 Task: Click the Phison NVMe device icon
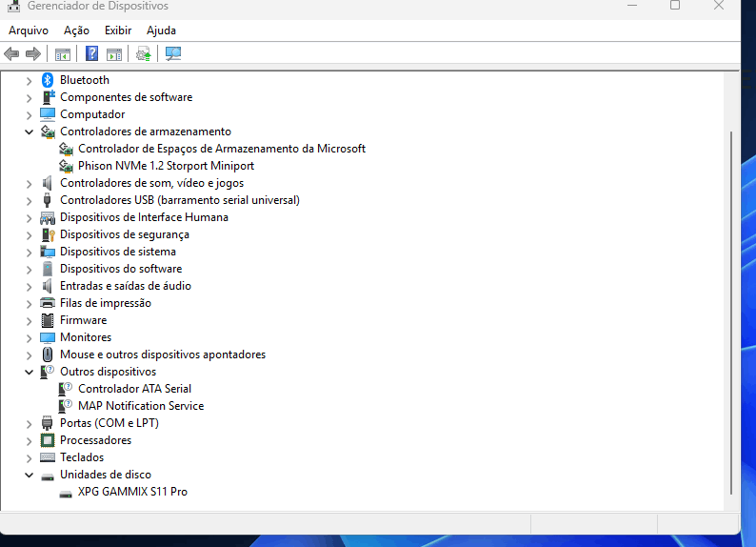tap(66, 166)
